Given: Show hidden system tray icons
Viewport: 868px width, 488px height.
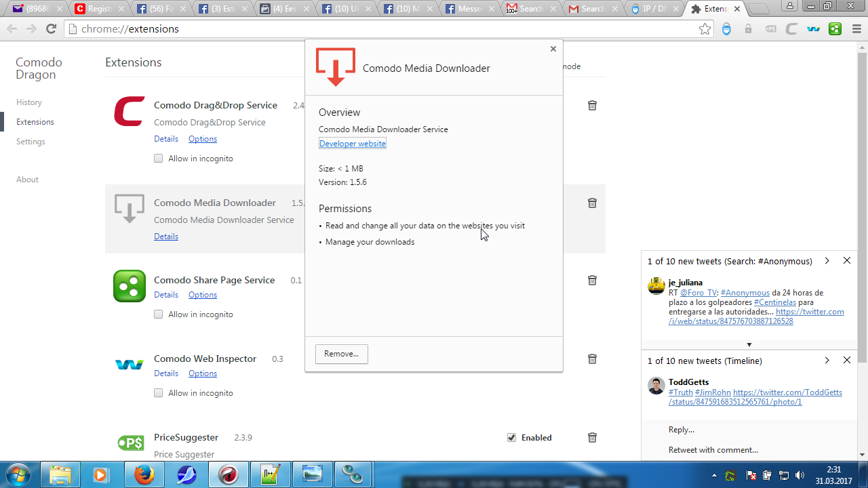Looking at the screenshot, I should [714, 475].
